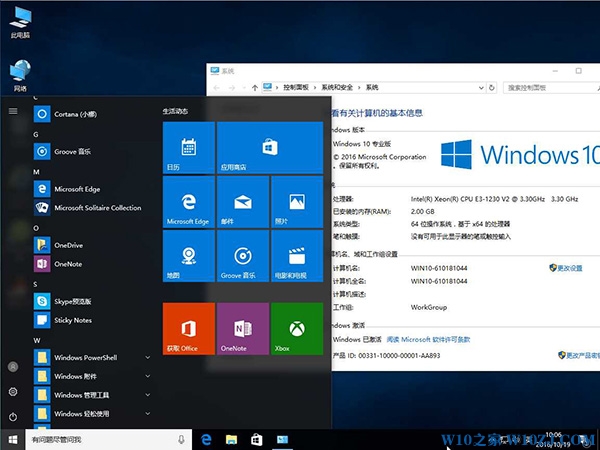The image size is (600, 450).
Task: Open the user account icon in Start
Action: pyautogui.click(x=13, y=367)
